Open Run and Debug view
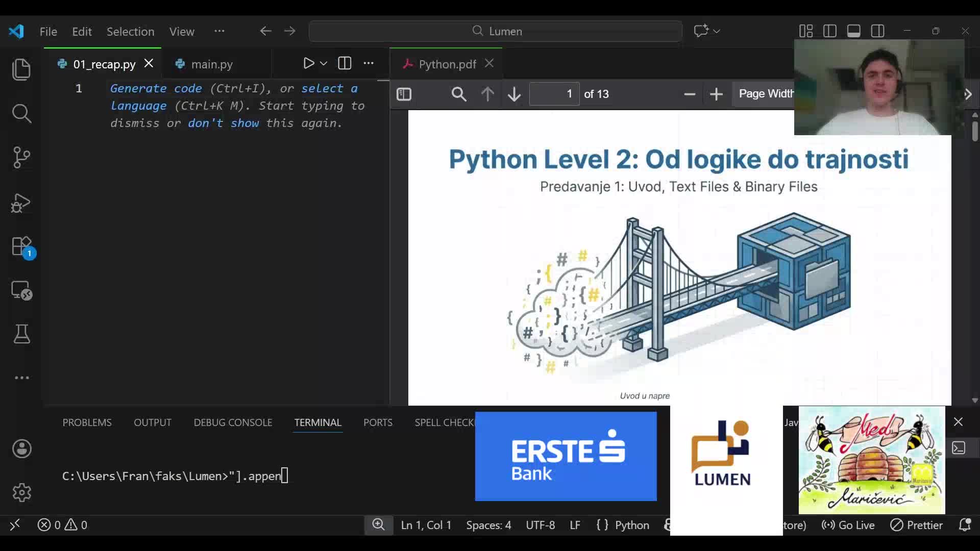The width and height of the screenshot is (980, 551). [21, 203]
